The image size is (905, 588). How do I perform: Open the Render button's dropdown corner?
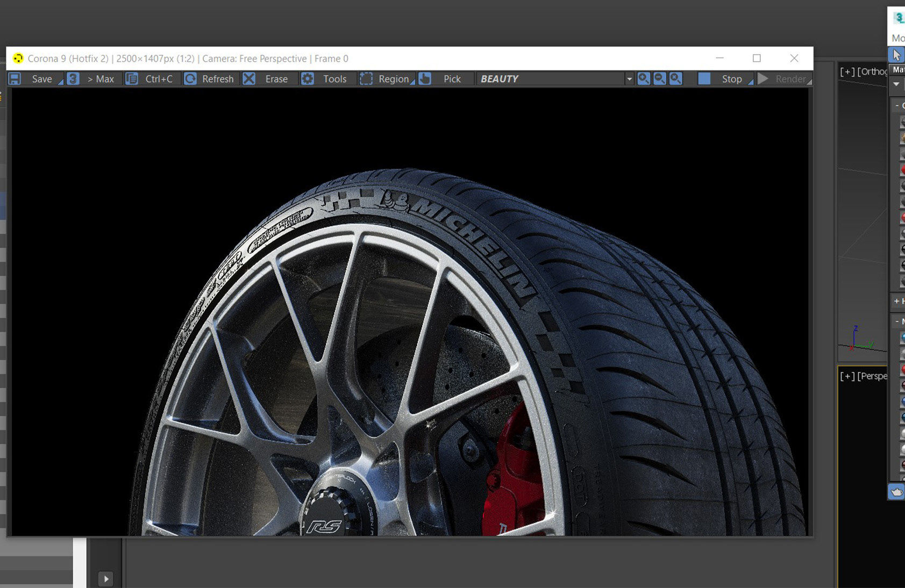point(809,82)
